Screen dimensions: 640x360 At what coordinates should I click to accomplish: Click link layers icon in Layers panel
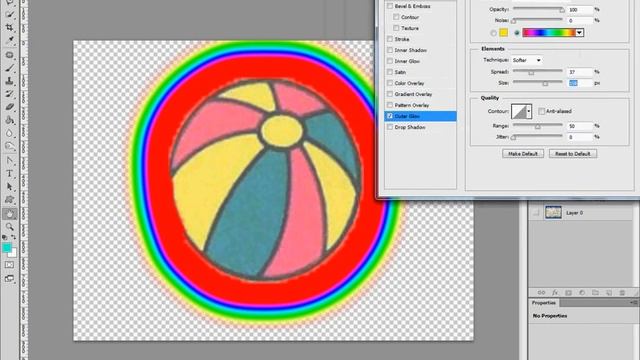pyautogui.click(x=541, y=293)
